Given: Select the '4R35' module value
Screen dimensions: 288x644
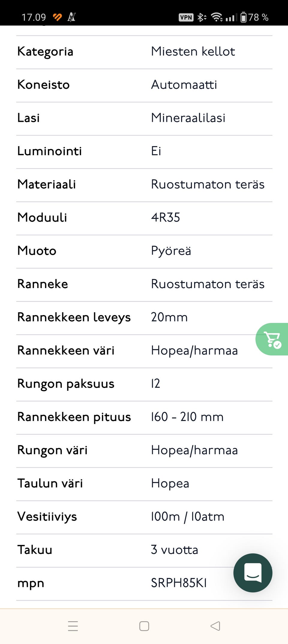Looking at the screenshot, I should click(x=165, y=218).
